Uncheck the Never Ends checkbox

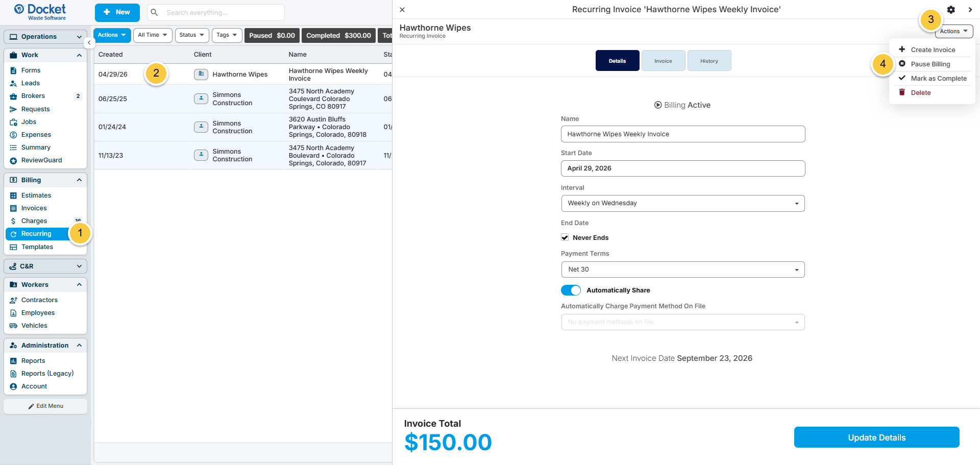[x=565, y=237]
